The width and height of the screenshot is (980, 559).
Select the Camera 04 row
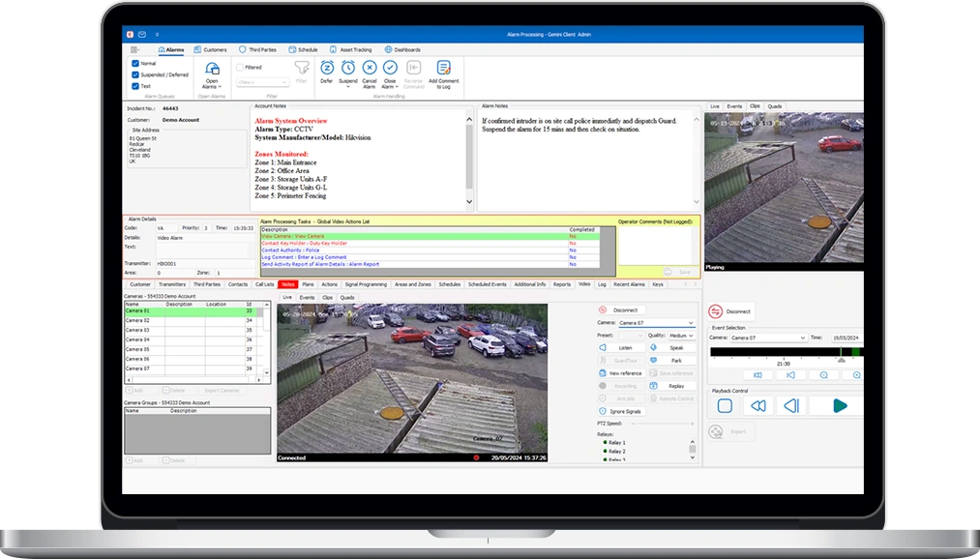point(193,339)
